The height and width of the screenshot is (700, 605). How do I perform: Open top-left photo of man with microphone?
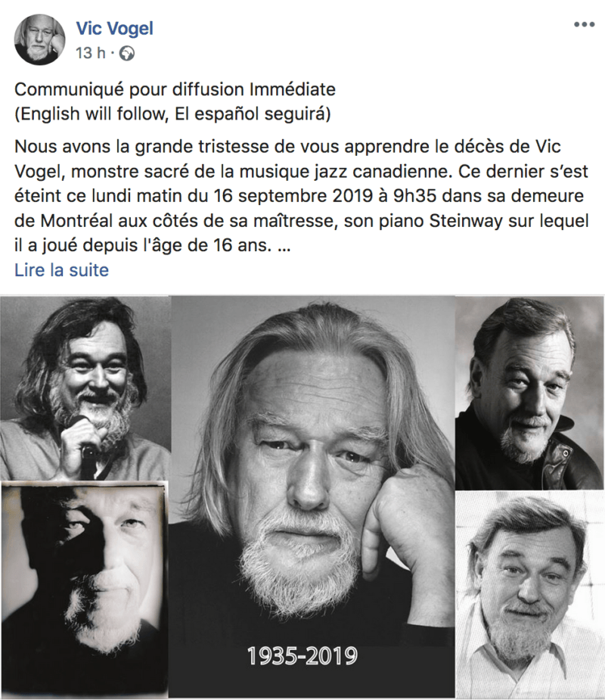click(x=85, y=388)
